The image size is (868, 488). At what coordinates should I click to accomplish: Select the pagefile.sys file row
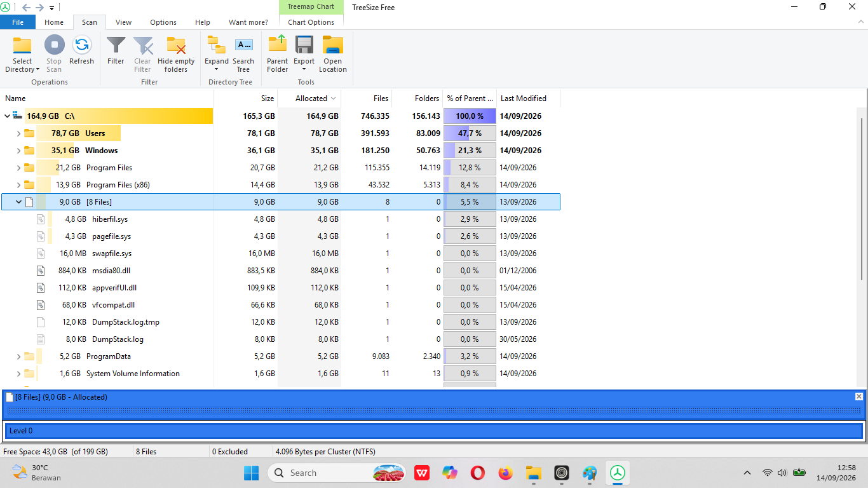pos(280,236)
